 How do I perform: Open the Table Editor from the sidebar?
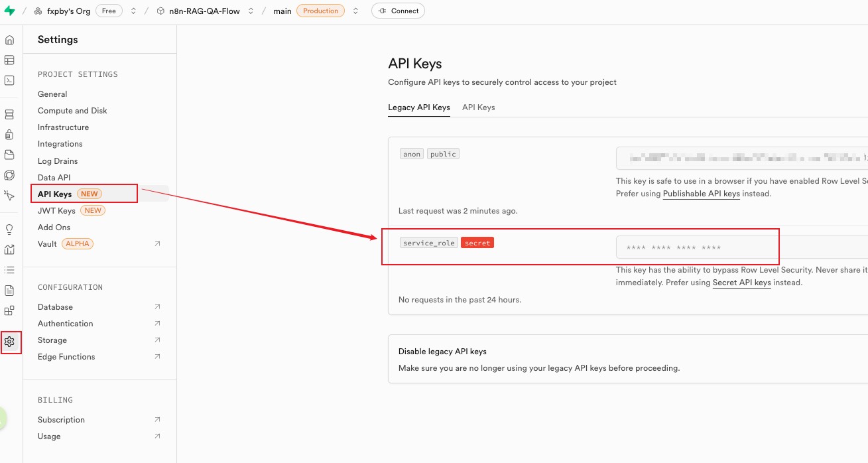(x=9, y=60)
